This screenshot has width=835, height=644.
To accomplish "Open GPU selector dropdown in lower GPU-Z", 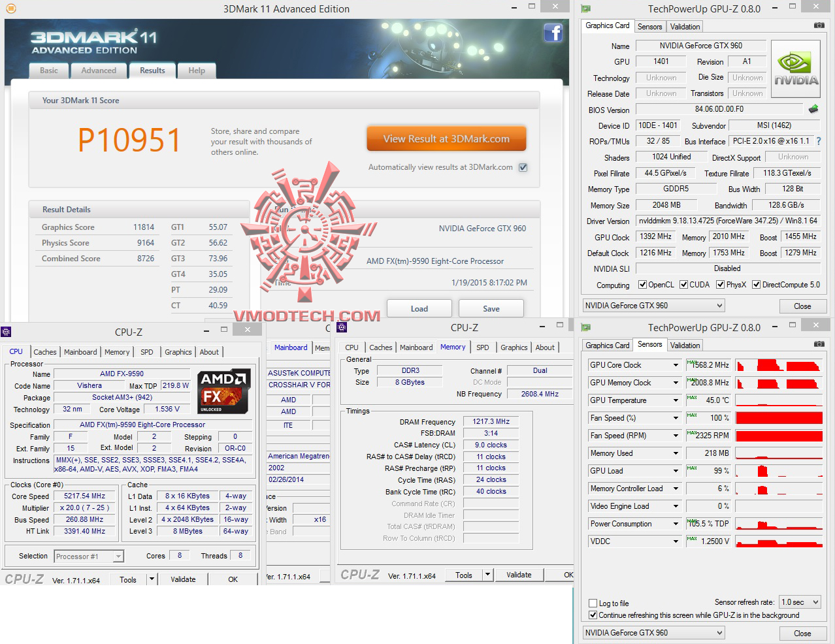I will [654, 633].
